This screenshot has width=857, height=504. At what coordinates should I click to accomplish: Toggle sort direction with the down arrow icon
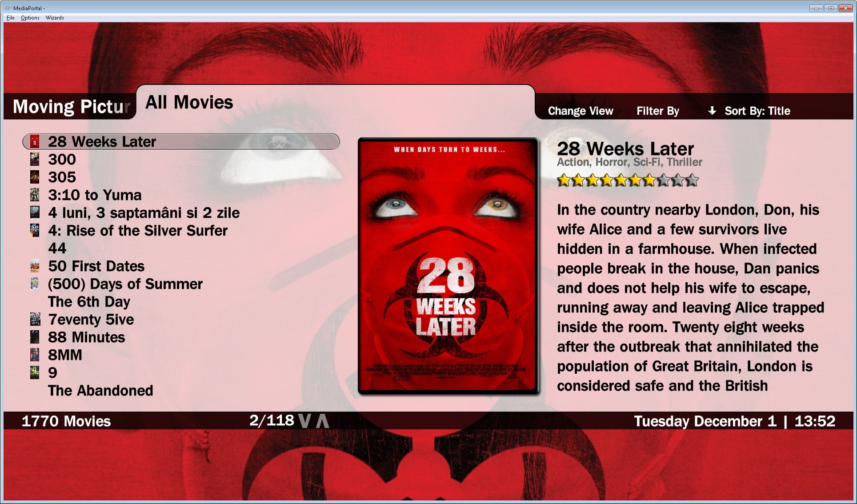point(712,111)
